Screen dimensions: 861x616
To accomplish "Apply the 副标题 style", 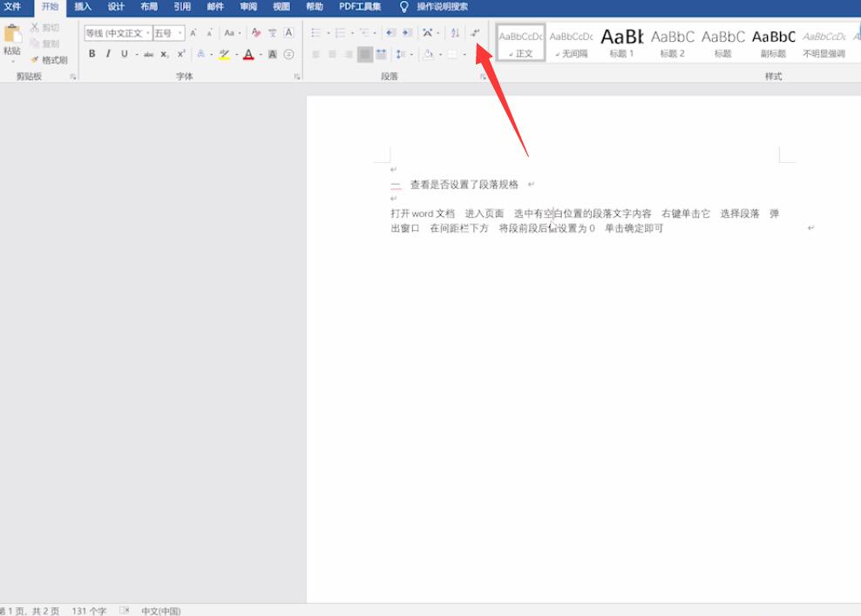I will point(773,43).
